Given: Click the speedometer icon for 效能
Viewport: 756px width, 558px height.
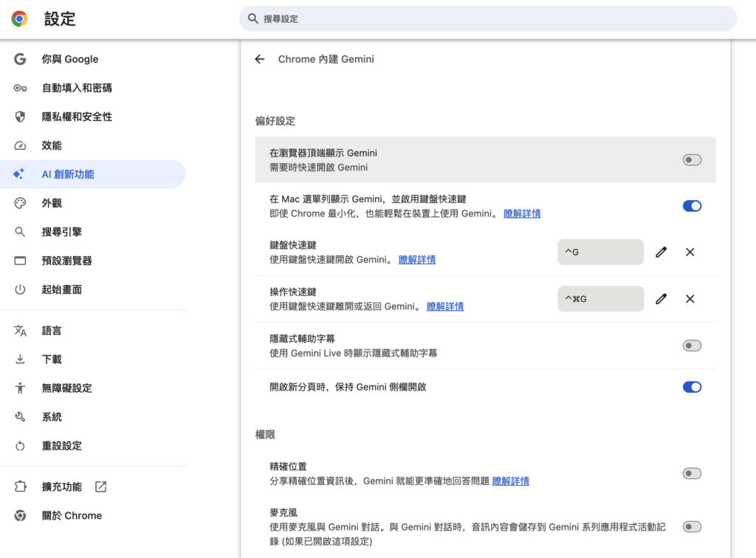Looking at the screenshot, I should [20, 145].
